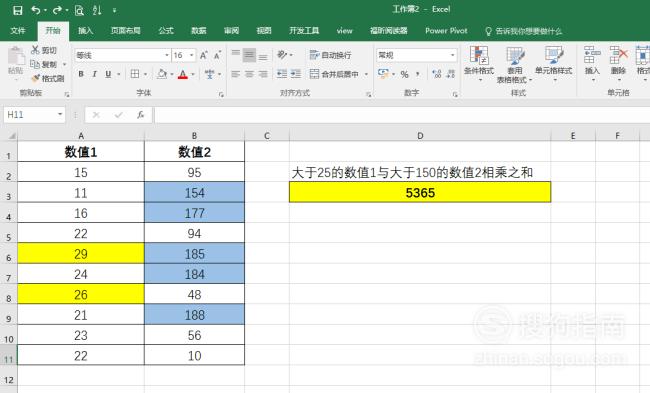
Task: Toggle wrap text for cells
Action: click(x=330, y=55)
